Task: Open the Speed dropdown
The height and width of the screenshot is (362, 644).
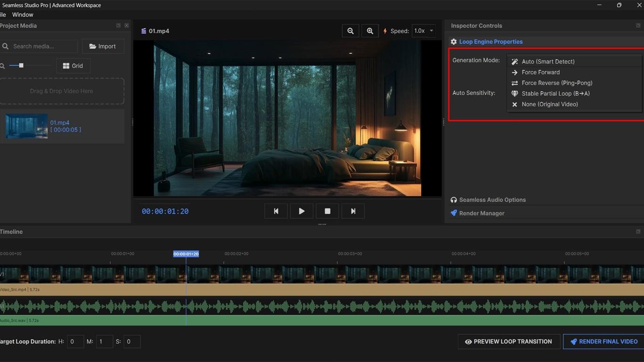Action: pos(423,31)
